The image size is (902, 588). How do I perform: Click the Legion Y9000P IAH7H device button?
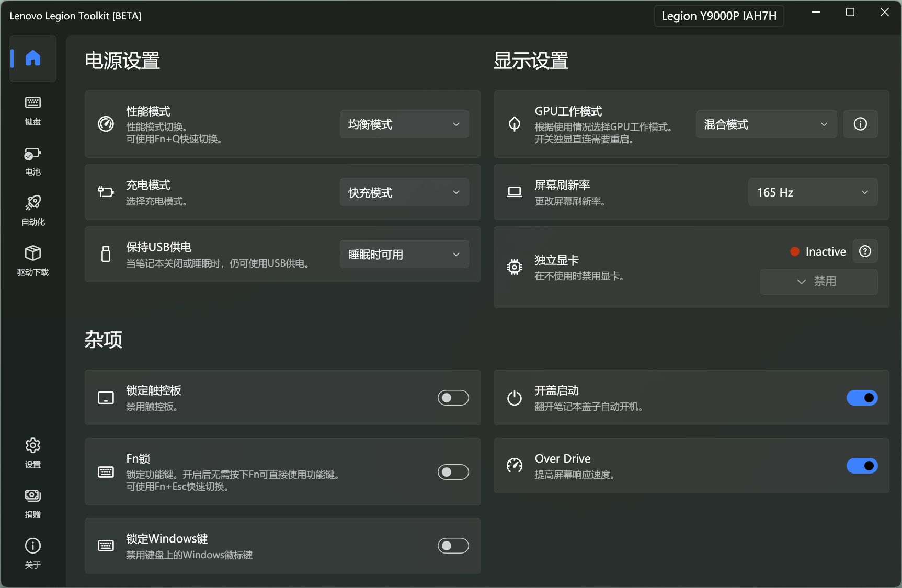[719, 16]
